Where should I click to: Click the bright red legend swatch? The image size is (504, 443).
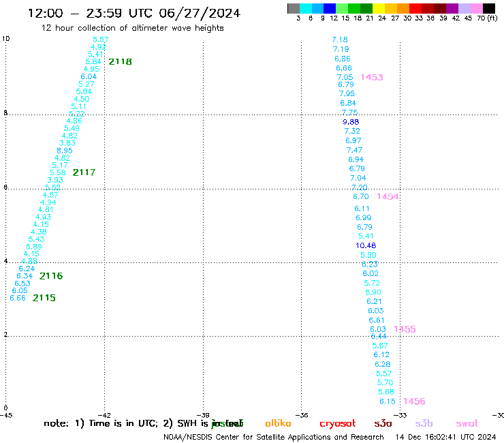(x=415, y=8)
